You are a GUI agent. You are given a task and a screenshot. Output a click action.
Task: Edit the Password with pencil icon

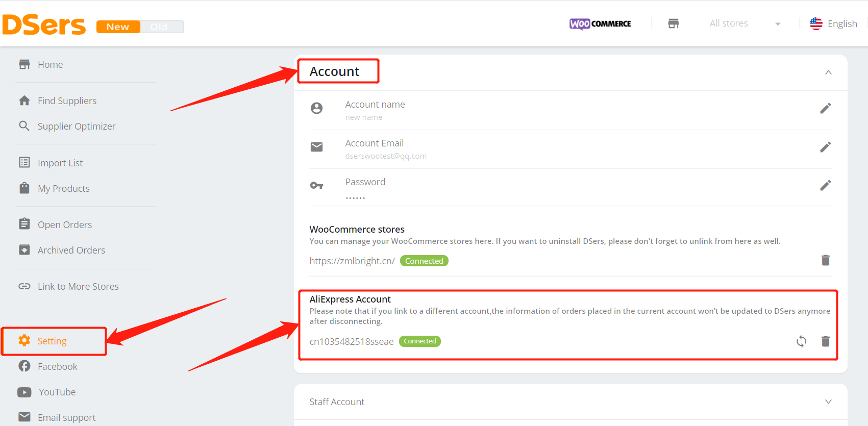point(826,185)
